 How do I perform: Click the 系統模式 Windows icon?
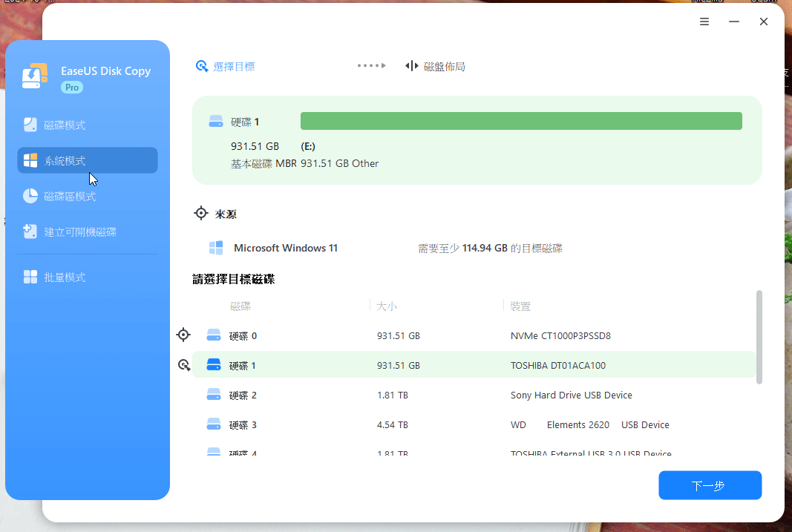click(x=30, y=160)
